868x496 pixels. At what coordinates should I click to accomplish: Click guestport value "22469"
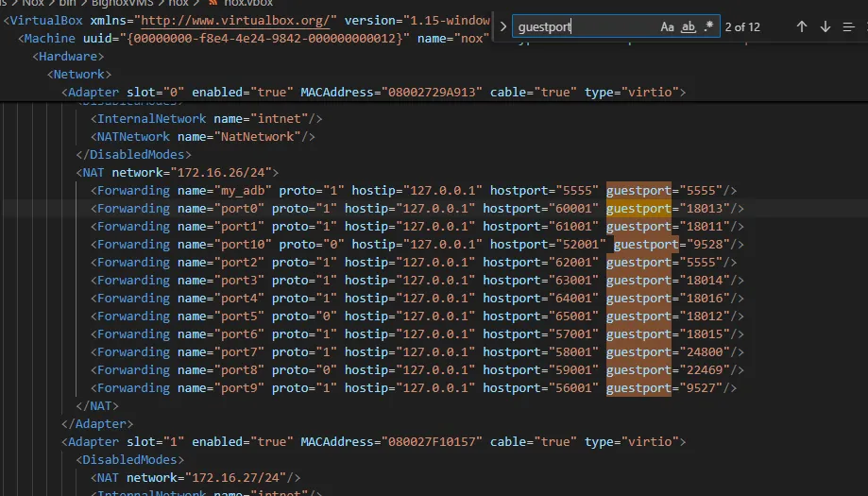705,370
